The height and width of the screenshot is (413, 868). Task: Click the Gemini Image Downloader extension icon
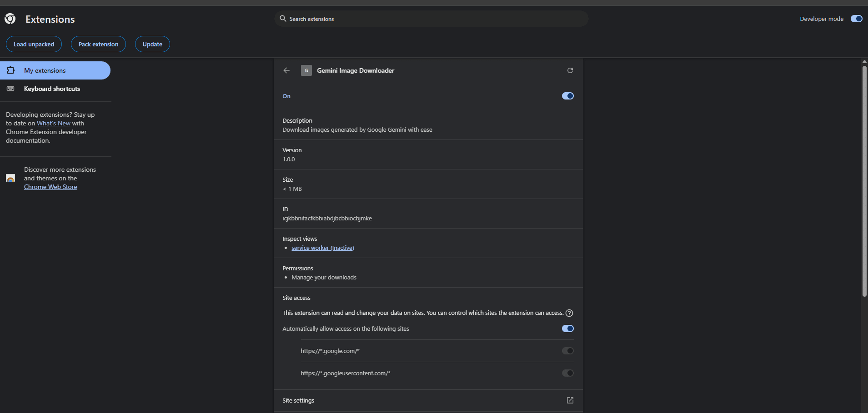coord(306,70)
